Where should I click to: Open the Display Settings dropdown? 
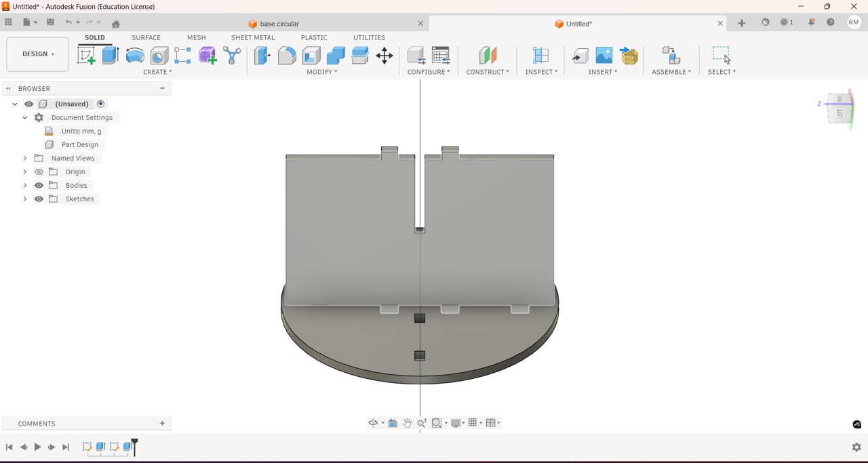click(458, 423)
